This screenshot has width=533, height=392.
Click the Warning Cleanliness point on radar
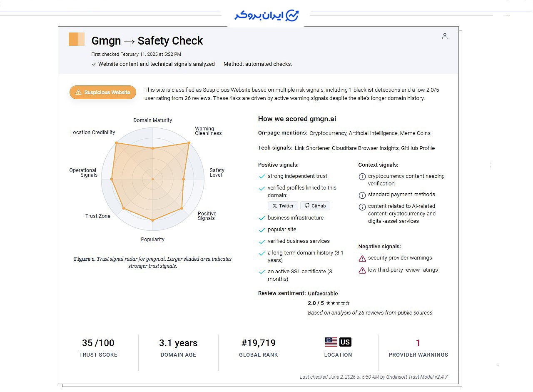point(189,143)
